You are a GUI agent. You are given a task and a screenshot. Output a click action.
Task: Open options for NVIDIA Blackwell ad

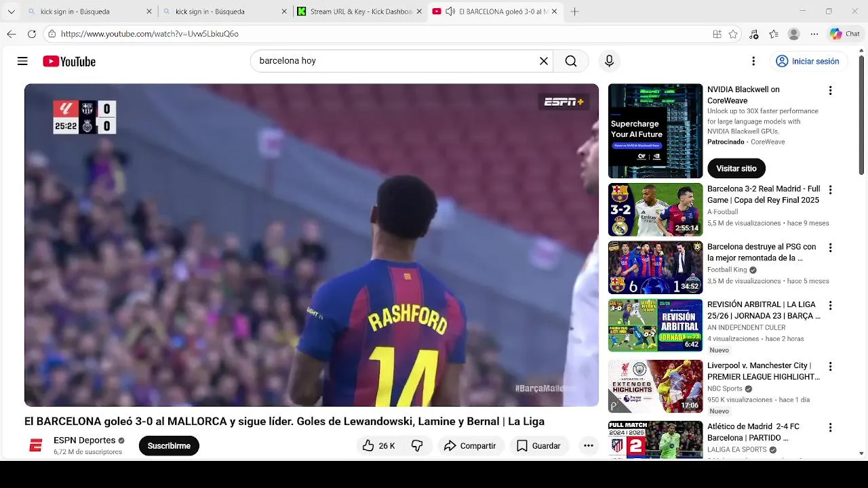point(830,90)
